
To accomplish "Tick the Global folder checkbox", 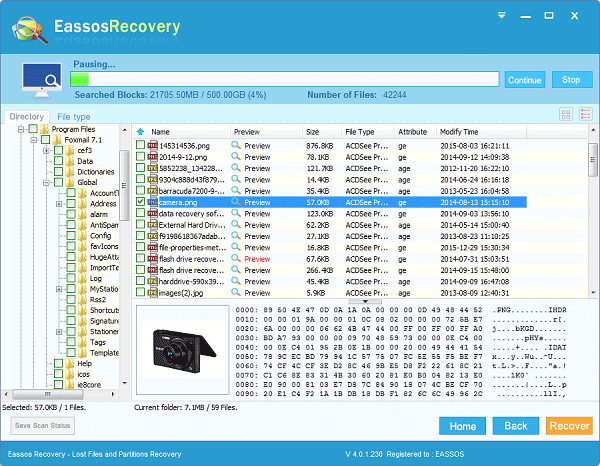I will 58,182.
